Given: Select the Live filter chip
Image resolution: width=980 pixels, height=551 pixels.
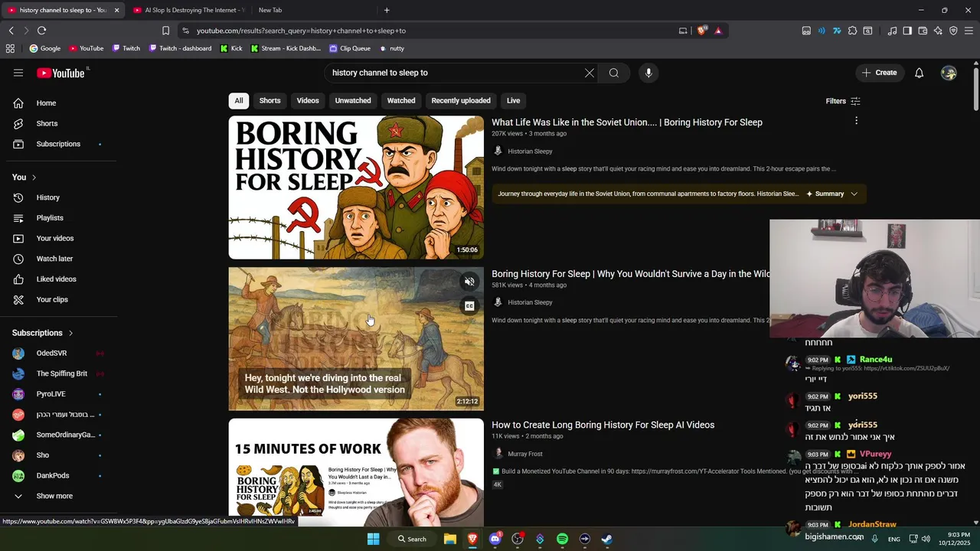Looking at the screenshot, I should pyautogui.click(x=513, y=100).
